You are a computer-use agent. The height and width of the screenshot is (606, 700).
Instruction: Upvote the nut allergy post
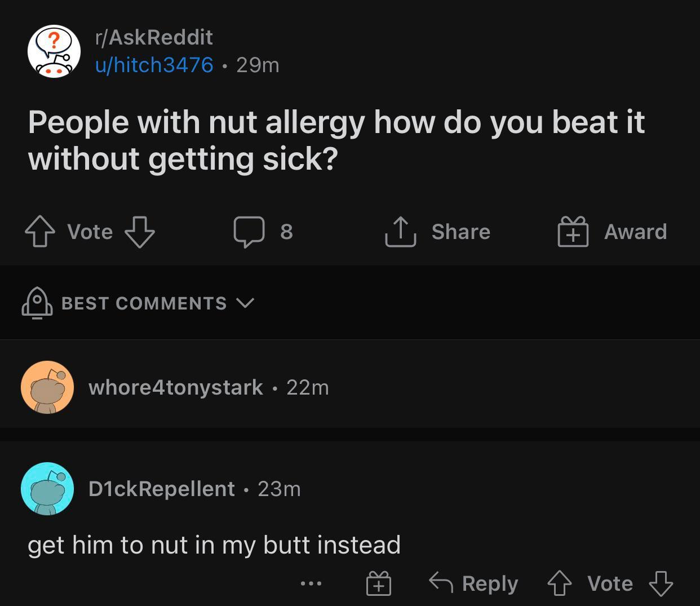[39, 231]
